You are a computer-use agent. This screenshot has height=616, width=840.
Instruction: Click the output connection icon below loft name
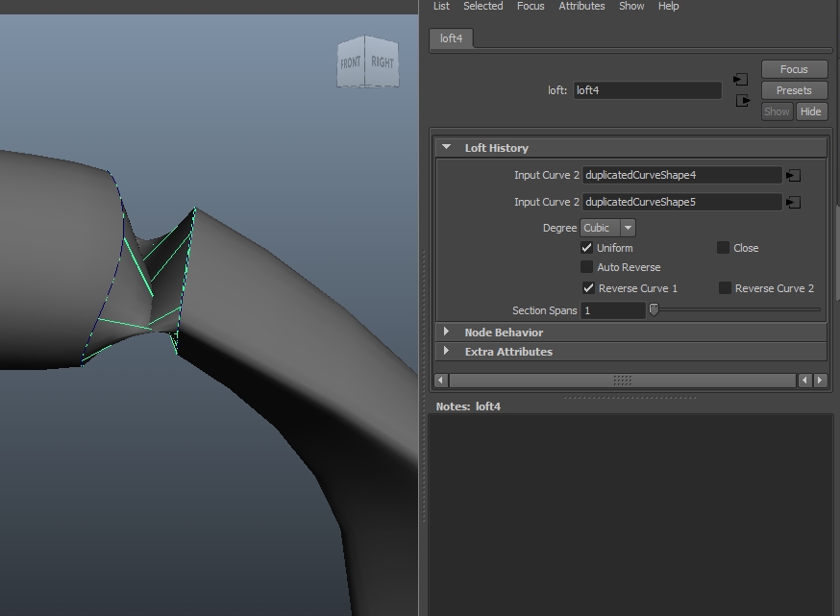click(x=743, y=100)
